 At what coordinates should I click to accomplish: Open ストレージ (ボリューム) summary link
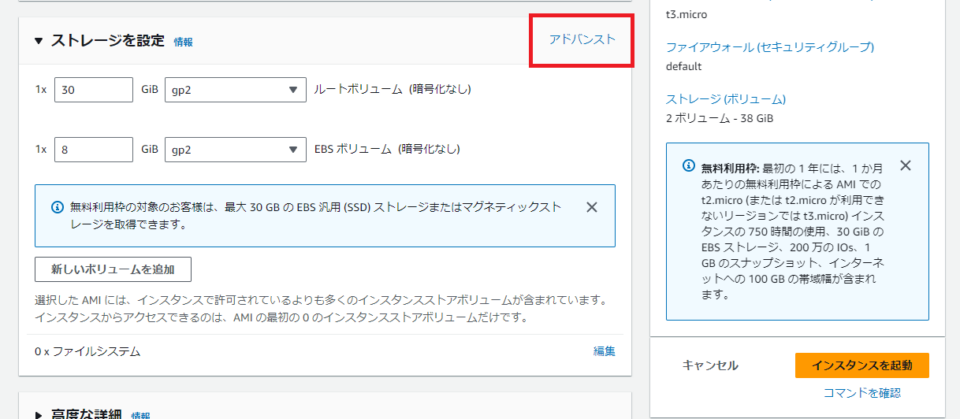pos(726,99)
